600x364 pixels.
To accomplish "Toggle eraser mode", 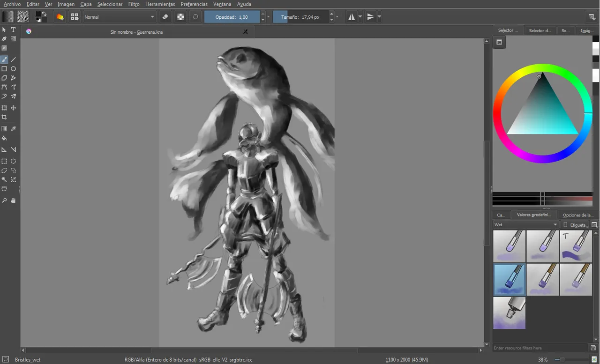I will (165, 17).
